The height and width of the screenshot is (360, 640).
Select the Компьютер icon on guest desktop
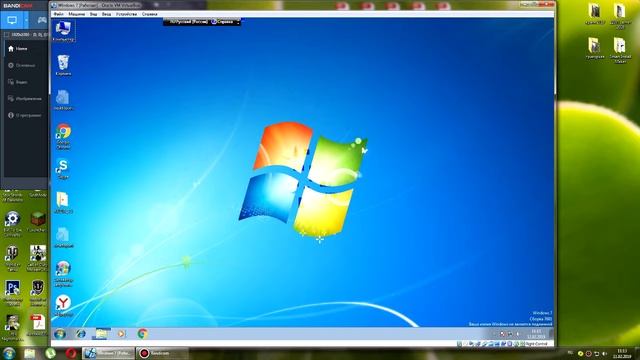click(x=63, y=31)
